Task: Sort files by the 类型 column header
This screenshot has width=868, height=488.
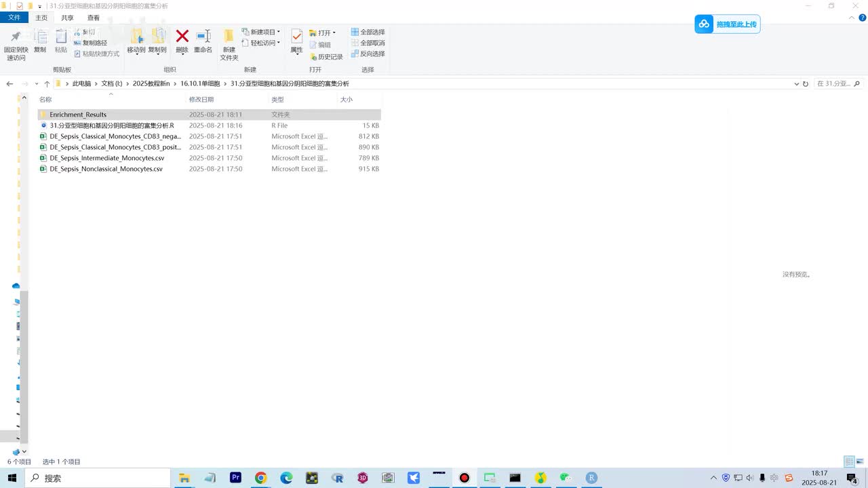Action: tap(302, 100)
